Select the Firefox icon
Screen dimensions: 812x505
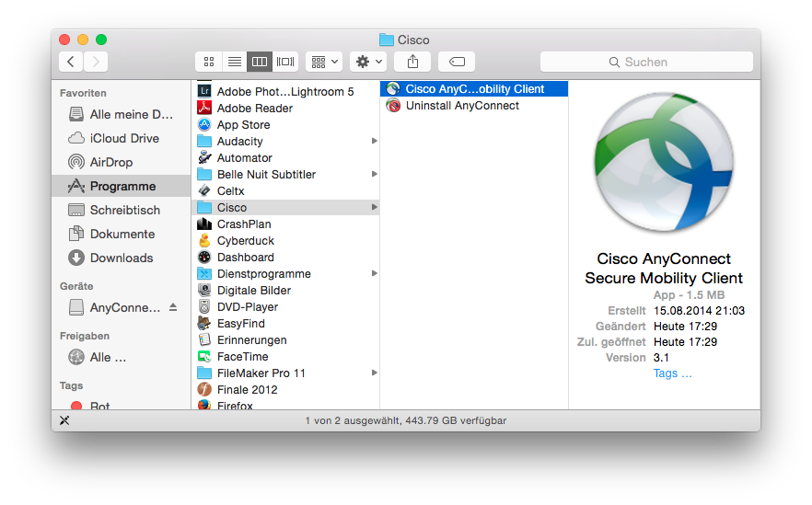click(x=204, y=405)
